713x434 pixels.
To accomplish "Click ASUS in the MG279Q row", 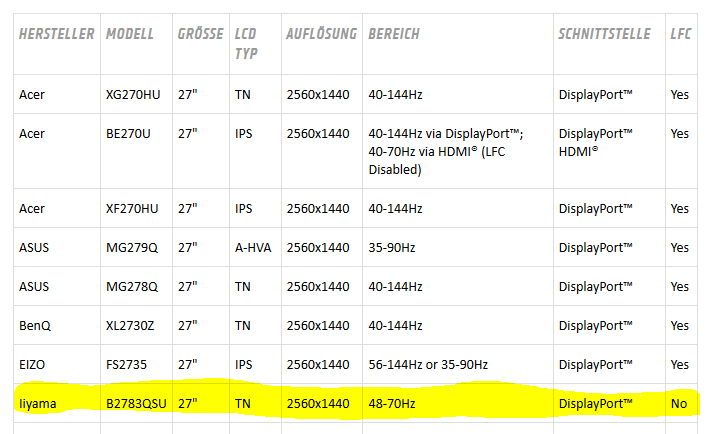I will click(x=34, y=248).
